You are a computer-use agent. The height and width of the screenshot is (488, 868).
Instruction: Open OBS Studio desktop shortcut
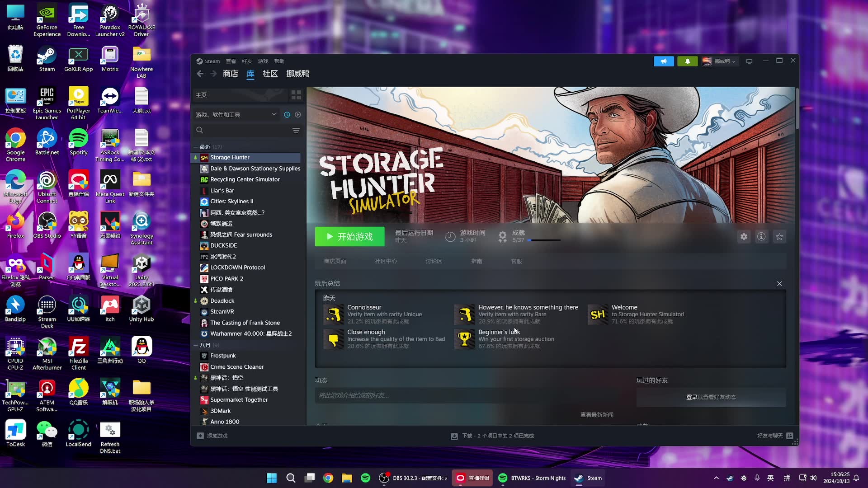pyautogui.click(x=47, y=225)
